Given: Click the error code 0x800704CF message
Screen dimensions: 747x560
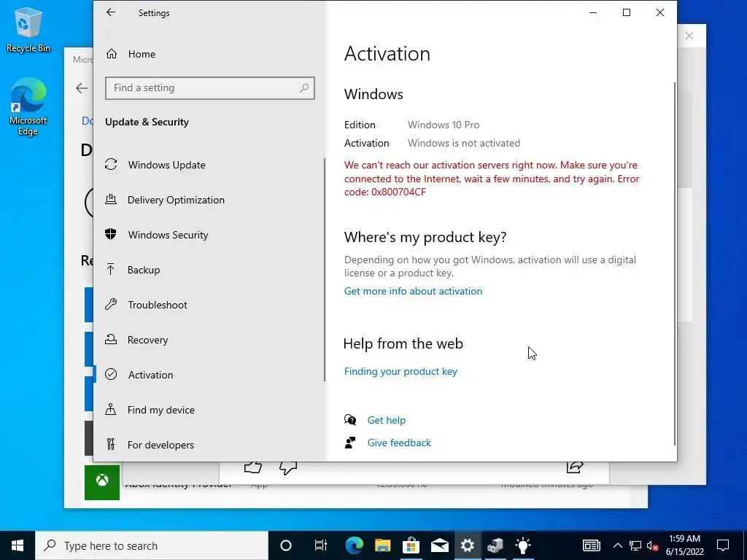Looking at the screenshot, I should point(492,179).
